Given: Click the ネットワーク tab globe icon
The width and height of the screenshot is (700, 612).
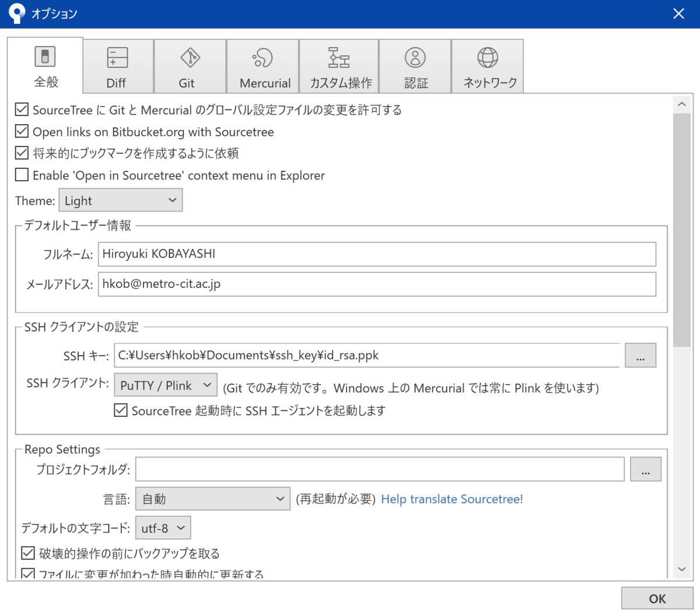Looking at the screenshot, I should (488, 58).
